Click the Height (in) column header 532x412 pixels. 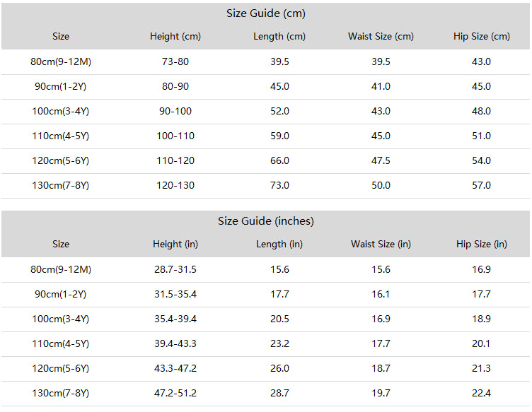tap(175, 244)
